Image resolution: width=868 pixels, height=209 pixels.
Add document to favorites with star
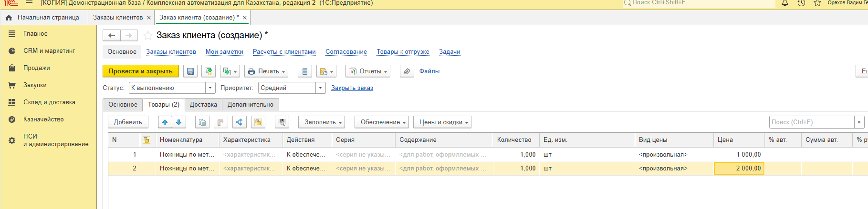tap(148, 35)
